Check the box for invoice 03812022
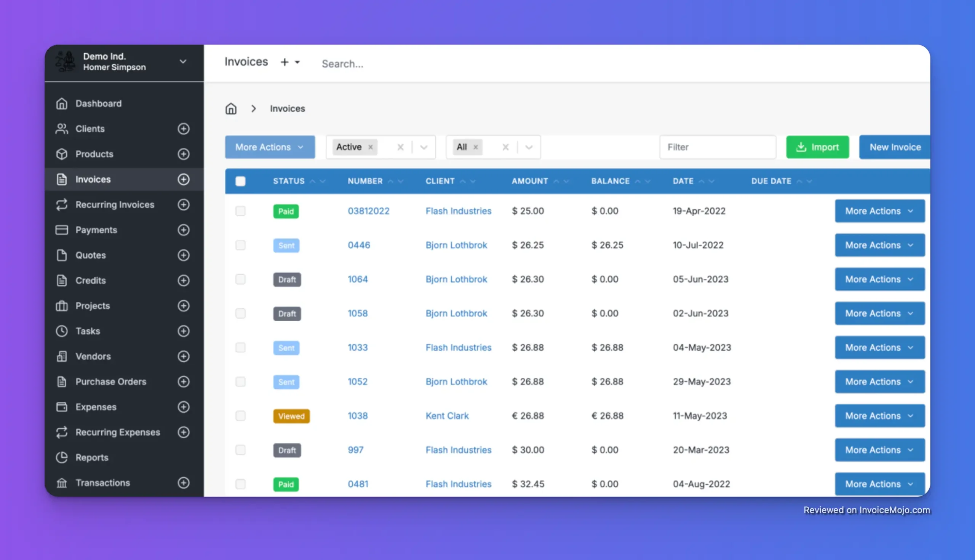The image size is (975, 560). [240, 211]
